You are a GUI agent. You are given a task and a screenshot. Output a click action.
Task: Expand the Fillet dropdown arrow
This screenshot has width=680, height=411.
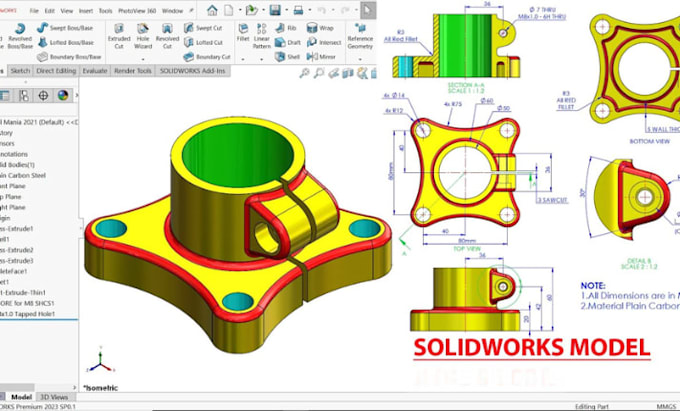243,59
